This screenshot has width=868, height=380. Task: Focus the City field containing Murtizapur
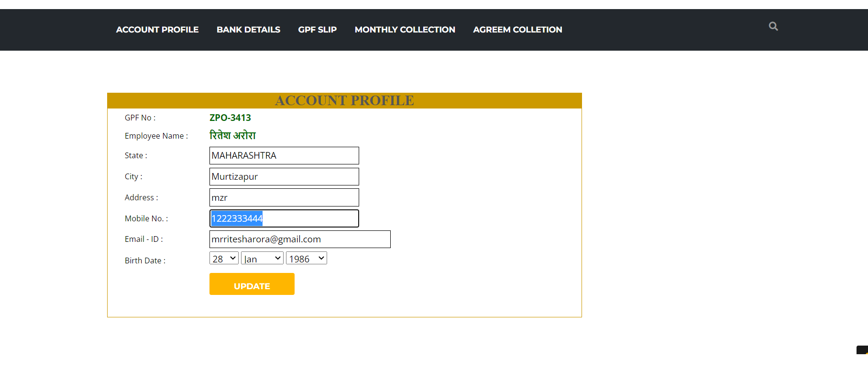point(284,177)
